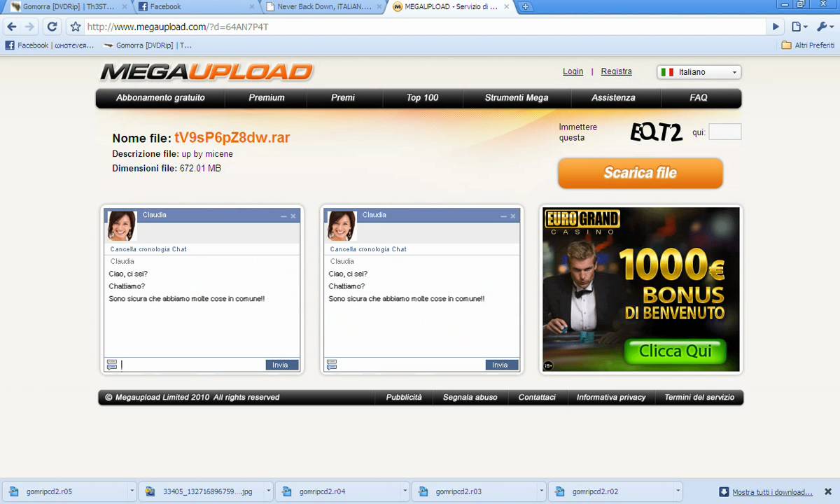Open the Italiano language dropdown
The height and width of the screenshot is (504, 840).
click(x=699, y=72)
